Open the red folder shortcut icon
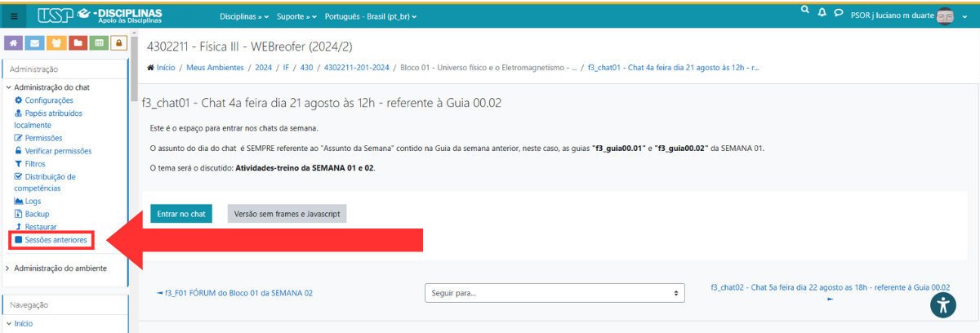Viewport: 980px width, 333px height. pos(78,42)
